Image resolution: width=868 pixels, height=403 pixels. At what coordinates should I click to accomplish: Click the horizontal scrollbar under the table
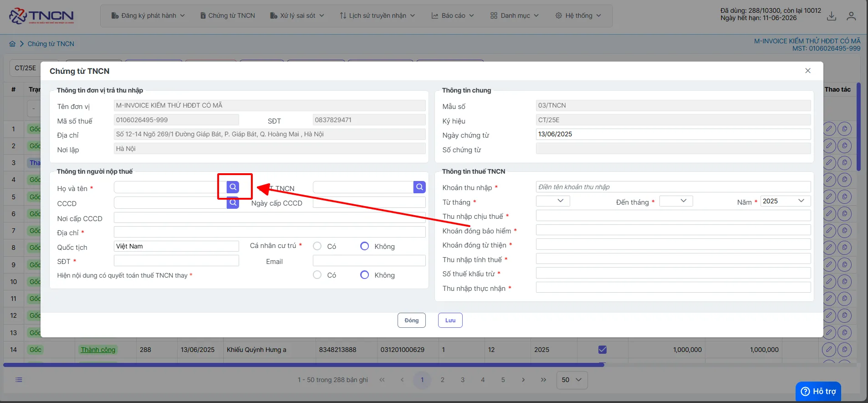[304, 365]
